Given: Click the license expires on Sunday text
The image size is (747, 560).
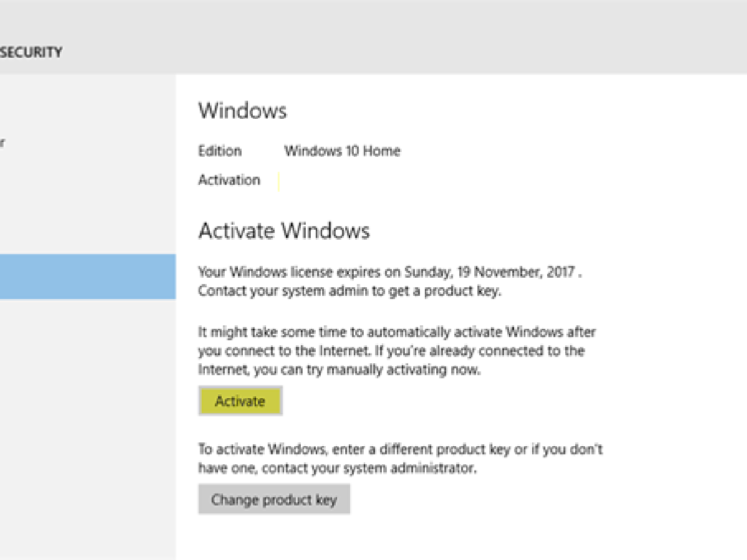Looking at the screenshot, I should [x=390, y=272].
